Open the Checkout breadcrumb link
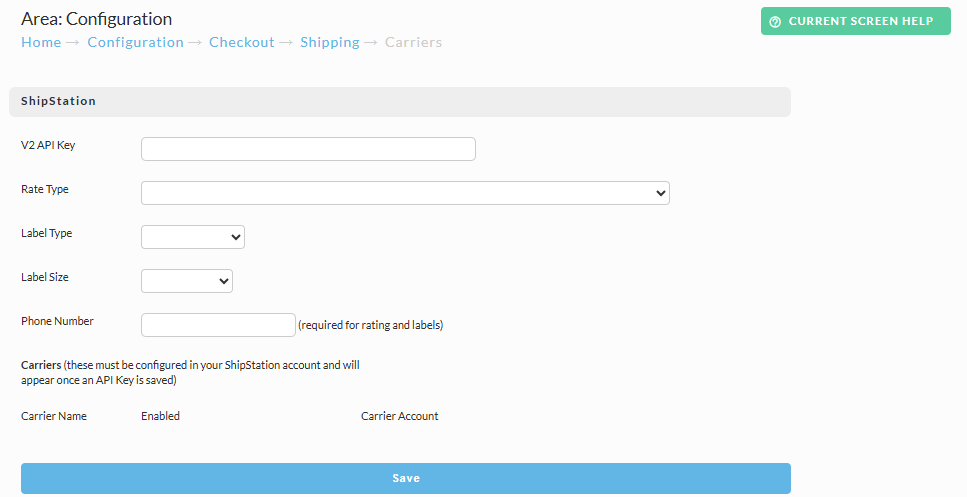 pos(242,43)
